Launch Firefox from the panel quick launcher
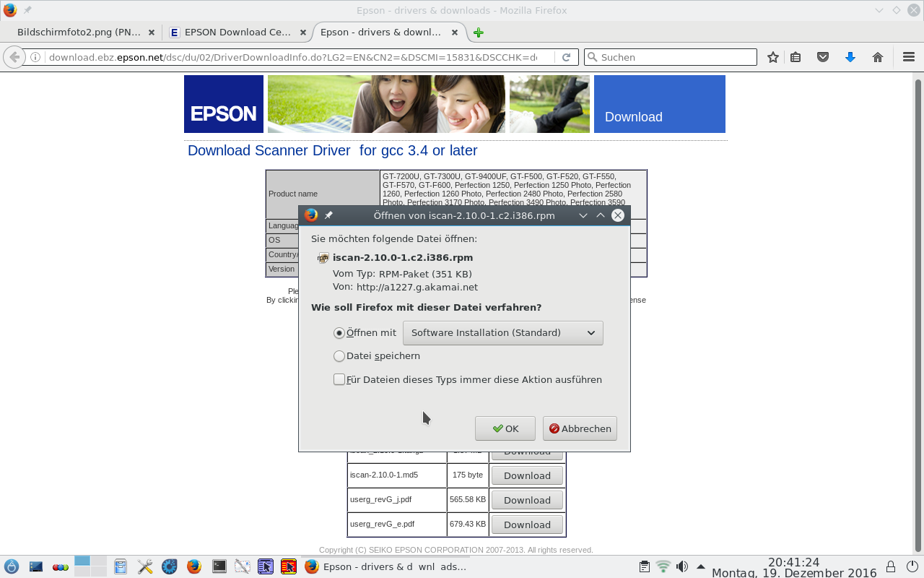This screenshot has width=924, height=578. point(193,566)
